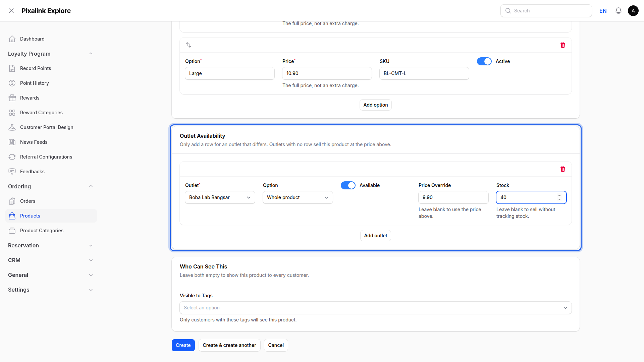Image resolution: width=644 pixels, height=362 pixels.
Task: Click the close X icon beside Pixalink Explore
Action: pos(11,11)
